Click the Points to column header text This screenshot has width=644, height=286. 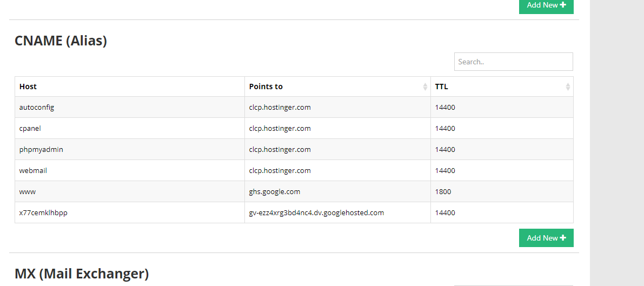266,87
